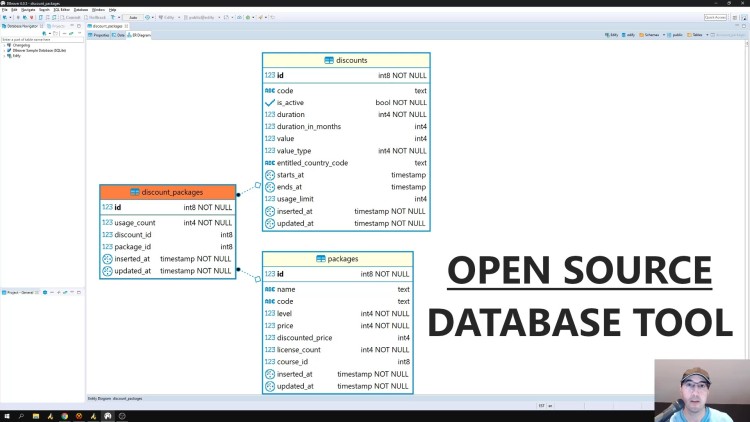Switch to the Data tab
Screen dimensions: 750x422
118,35
